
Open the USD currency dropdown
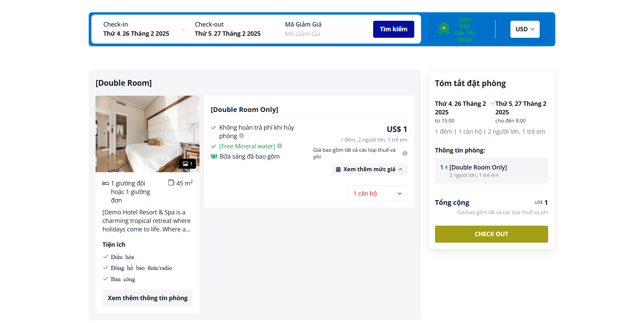525,29
